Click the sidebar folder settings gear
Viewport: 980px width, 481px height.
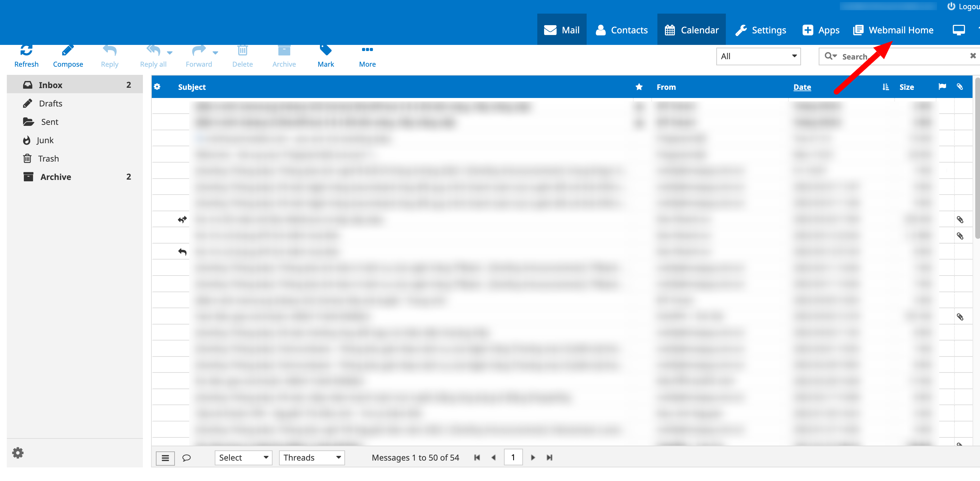click(18, 452)
